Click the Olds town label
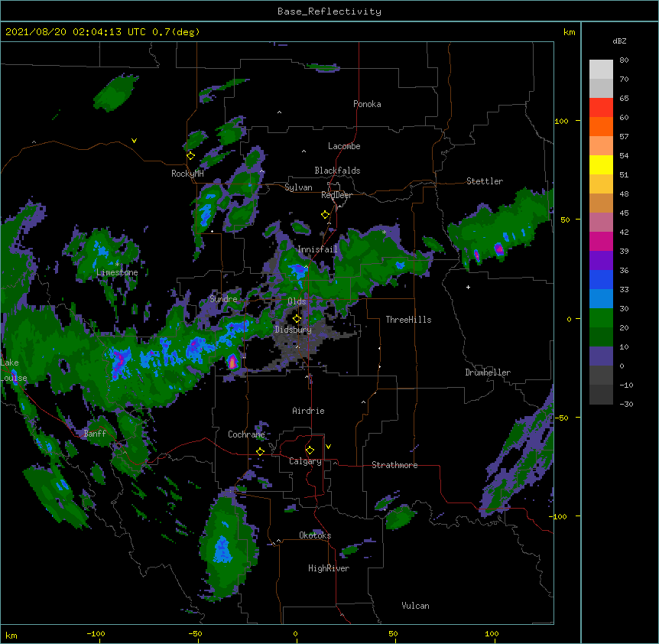 click(297, 301)
